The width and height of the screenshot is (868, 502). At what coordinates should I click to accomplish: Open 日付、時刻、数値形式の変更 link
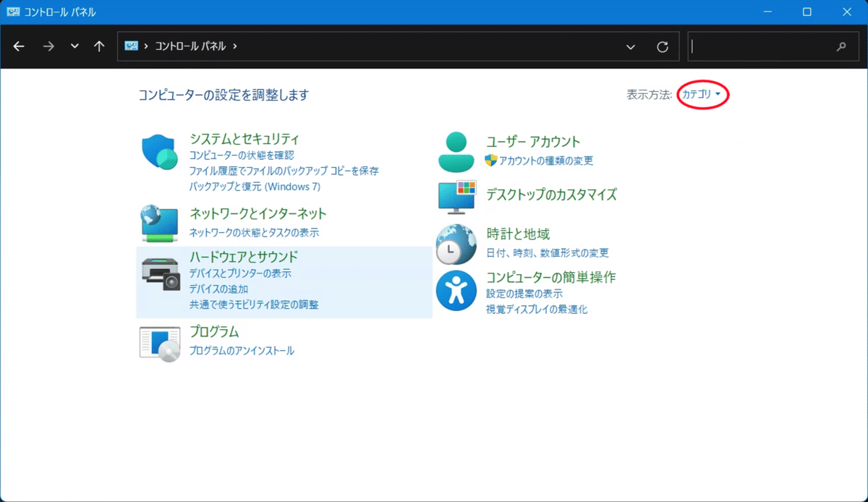coord(548,253)
